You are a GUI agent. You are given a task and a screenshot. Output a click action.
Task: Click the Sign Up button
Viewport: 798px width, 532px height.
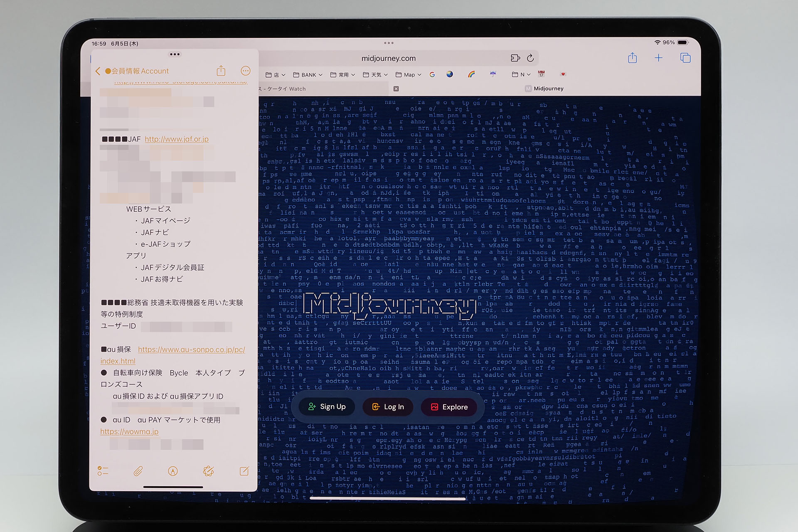327,407
